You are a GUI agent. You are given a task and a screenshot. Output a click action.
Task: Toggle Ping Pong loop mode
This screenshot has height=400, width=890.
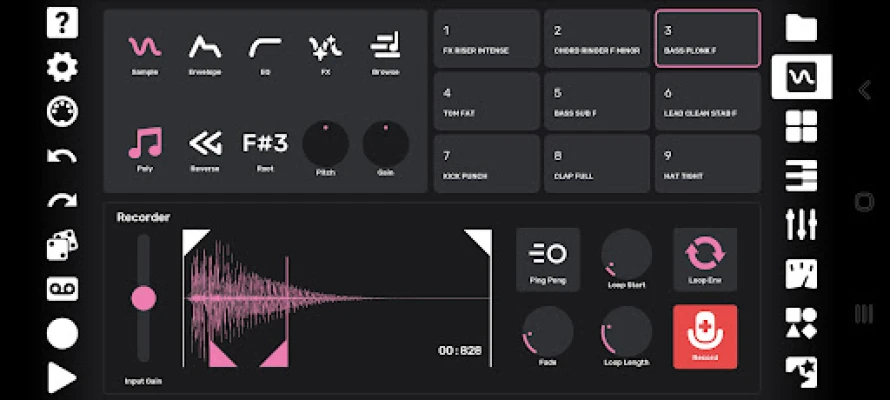pos(548,259)
